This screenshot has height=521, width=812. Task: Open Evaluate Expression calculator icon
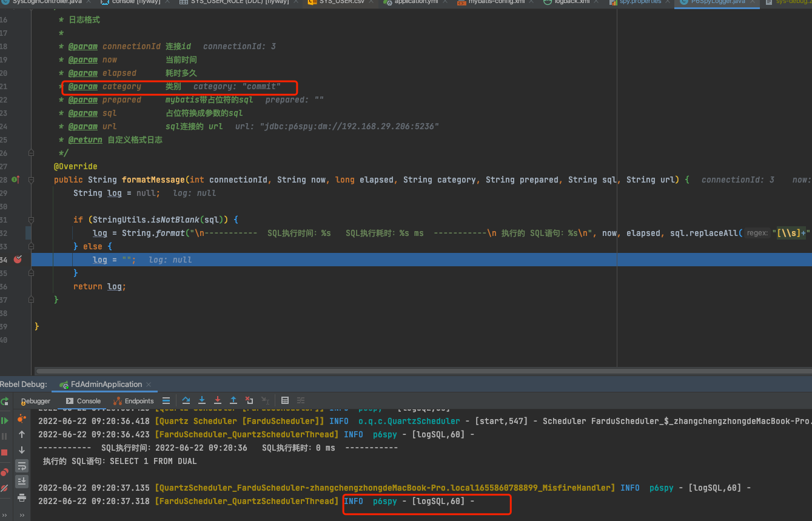[285, 401]
